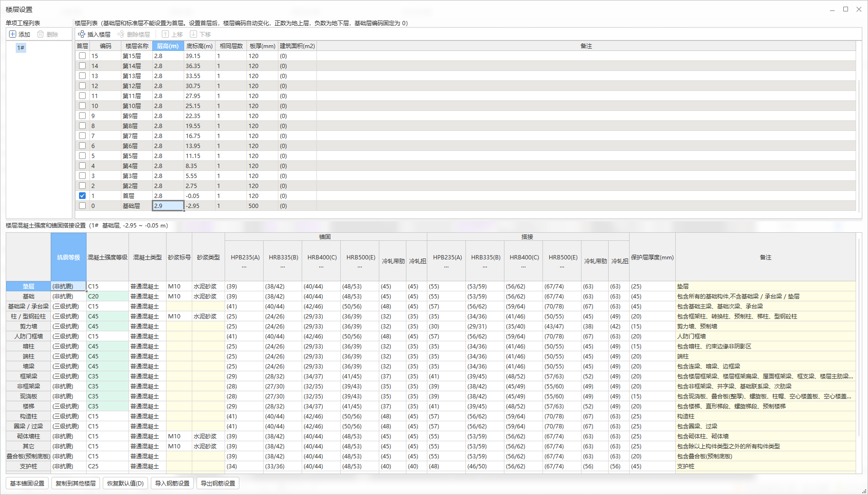
Task: Click the 删除 trash icon in project list
Action: (40, 34)
